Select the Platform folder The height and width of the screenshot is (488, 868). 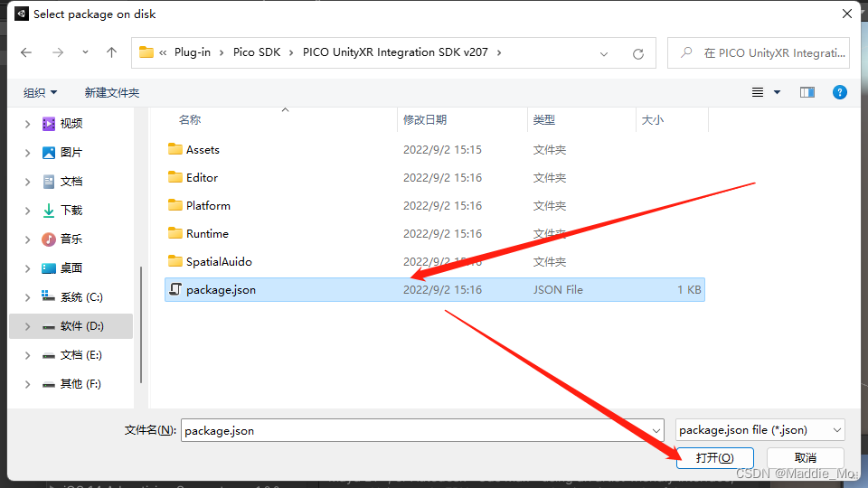(435, 206)
